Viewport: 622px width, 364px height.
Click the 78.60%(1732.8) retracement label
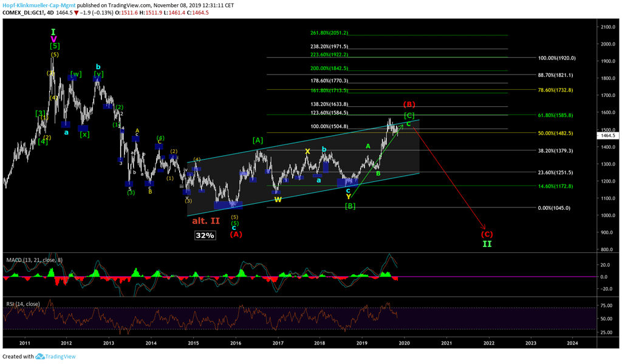(x=555, y=90)
